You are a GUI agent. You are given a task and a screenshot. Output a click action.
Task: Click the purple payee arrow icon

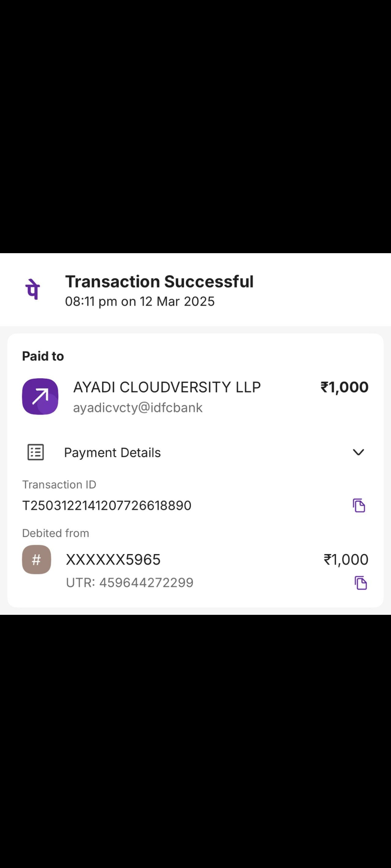40,396
